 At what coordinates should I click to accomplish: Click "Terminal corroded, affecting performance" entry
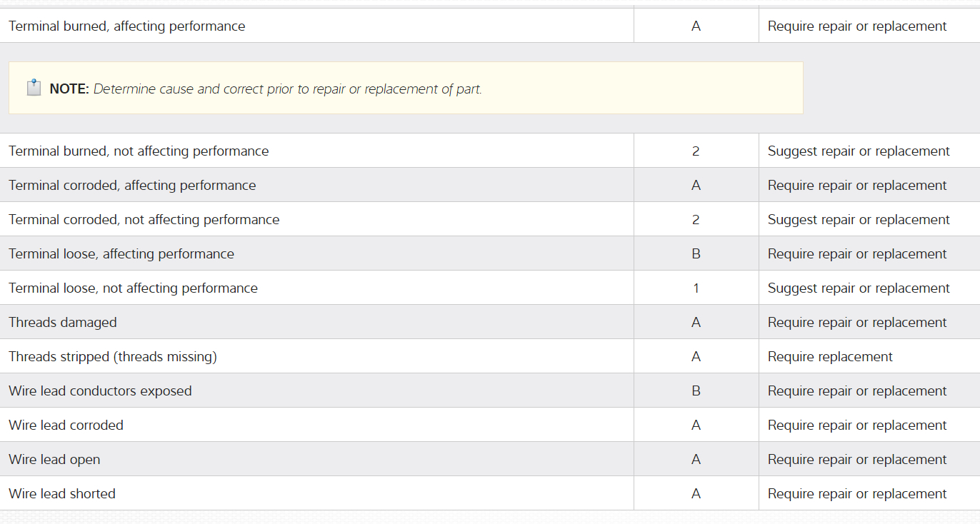(132, 186)
